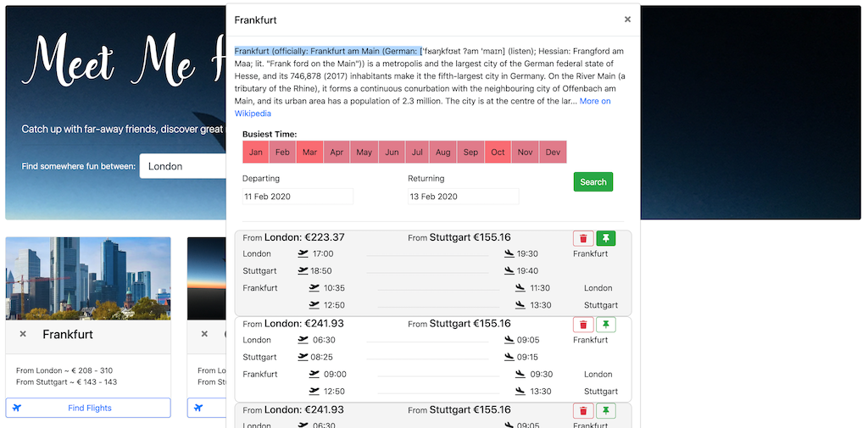This screenshot has height=428, width=868.
Task: Click takeoff icon next to 09:00
Action: point(314,375)
